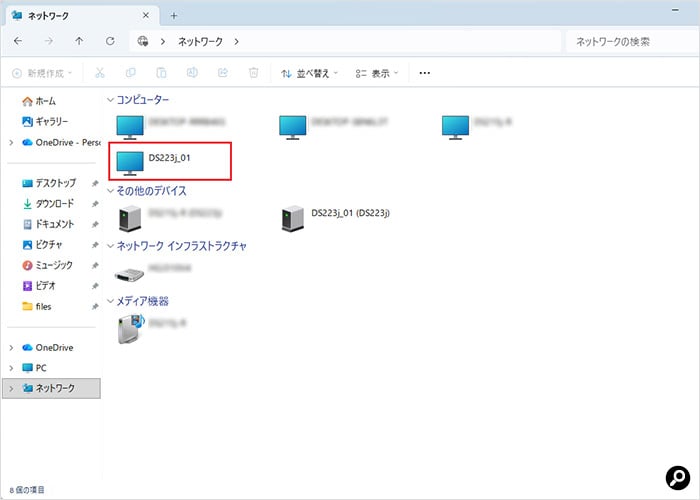This screenshot has width=700, height=500.
Task: Open the files folder in sidebar
Action: pyautogui.click(x=37, y=306)
